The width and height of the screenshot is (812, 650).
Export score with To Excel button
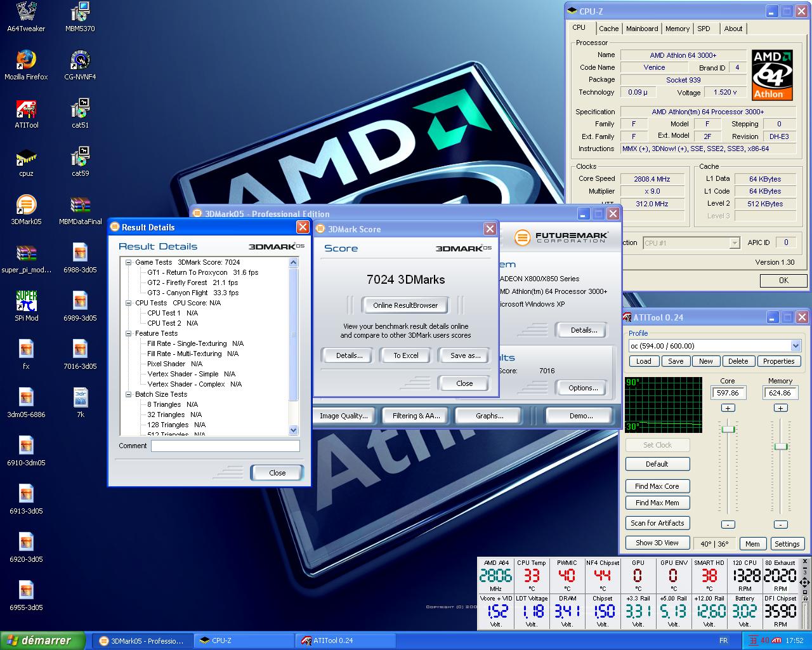pos(406,355)
